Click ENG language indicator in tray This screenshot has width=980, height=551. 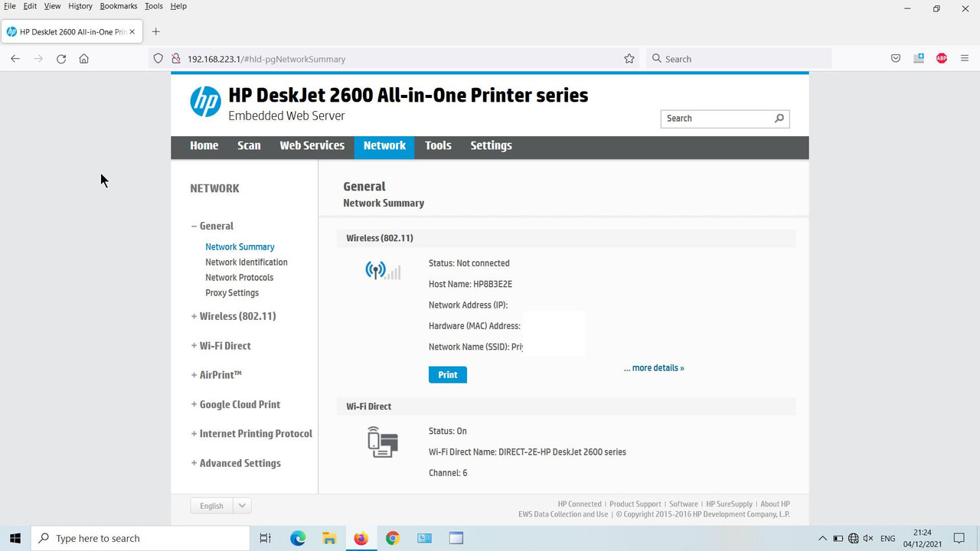click(888, 539)
